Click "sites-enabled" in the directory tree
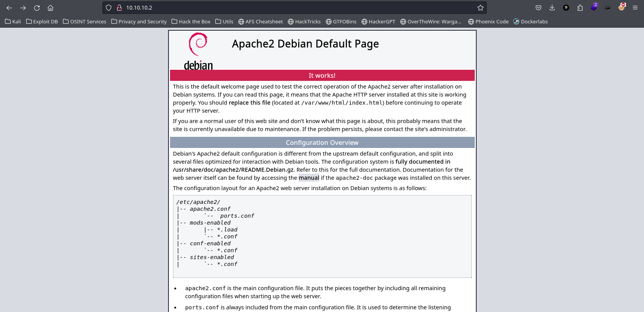This screenshot has height=312, width=644. click(212, 257)
